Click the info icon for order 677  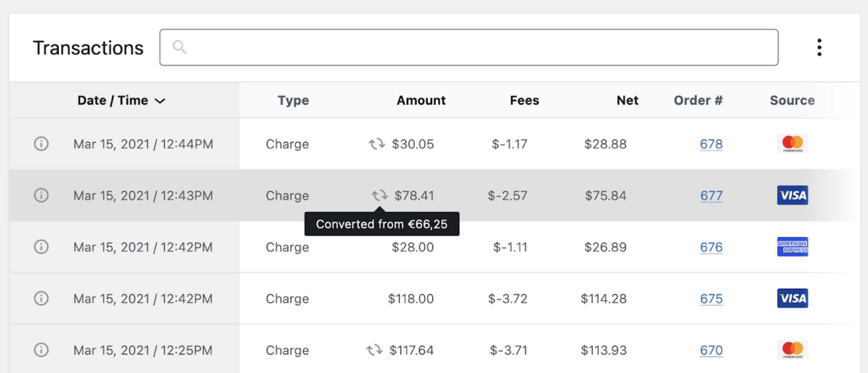tap(41, 195)
